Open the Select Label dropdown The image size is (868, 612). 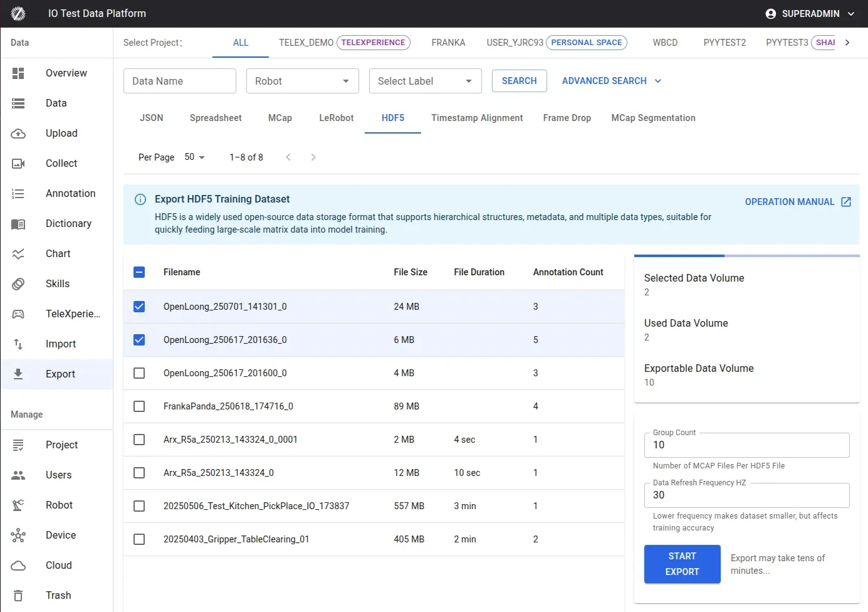pos(426,81)
